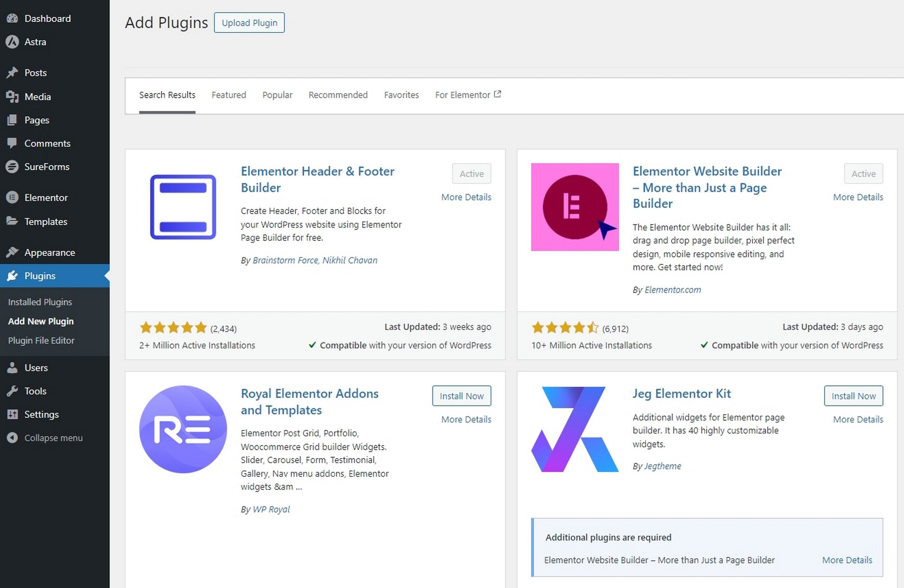Viewport: 904px width, 588px height.
Task: Select the Popular tab
Action: [277, 95]
